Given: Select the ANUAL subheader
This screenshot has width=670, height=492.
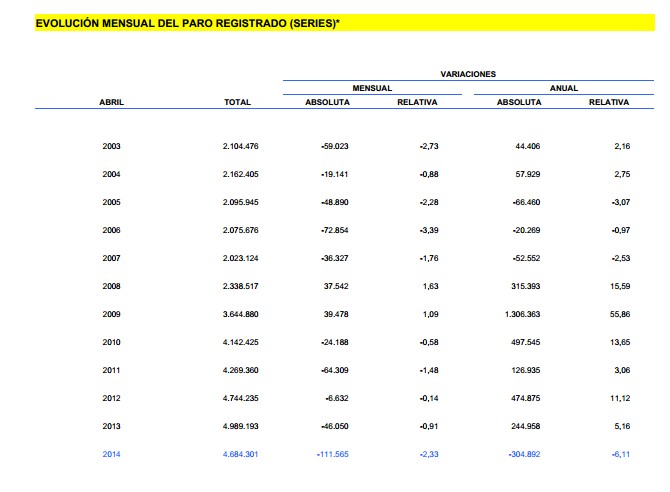Looking at the screenshot, I should click(x=564, y=88).
